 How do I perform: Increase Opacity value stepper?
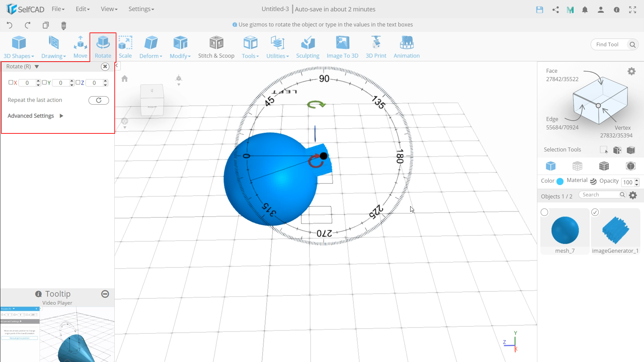637,180
